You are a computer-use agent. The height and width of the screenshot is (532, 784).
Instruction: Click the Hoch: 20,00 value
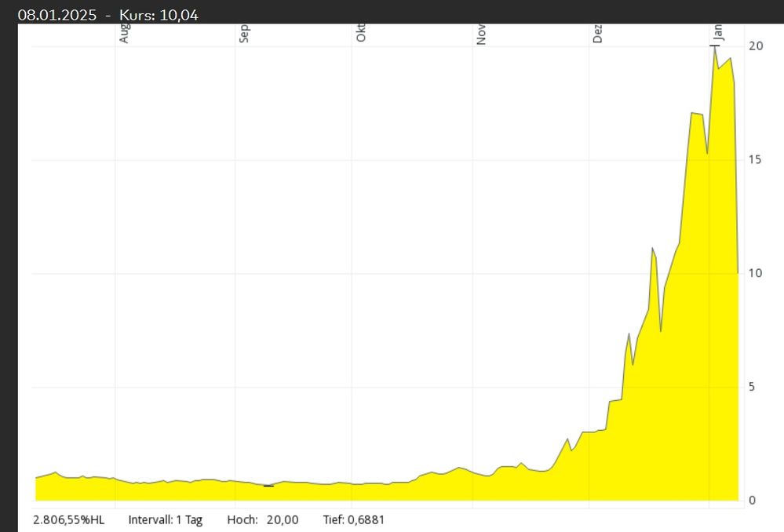(263, 520)
